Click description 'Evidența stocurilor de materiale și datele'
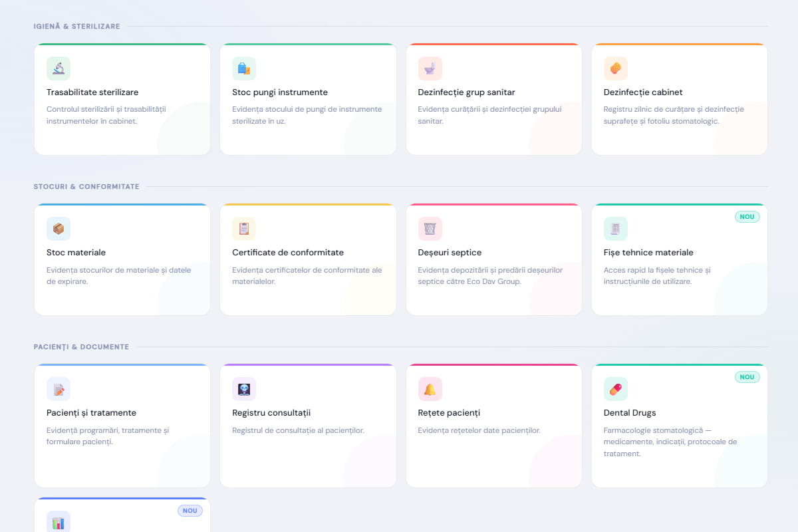This screenshot has height=532, width=798. [118, 275]
